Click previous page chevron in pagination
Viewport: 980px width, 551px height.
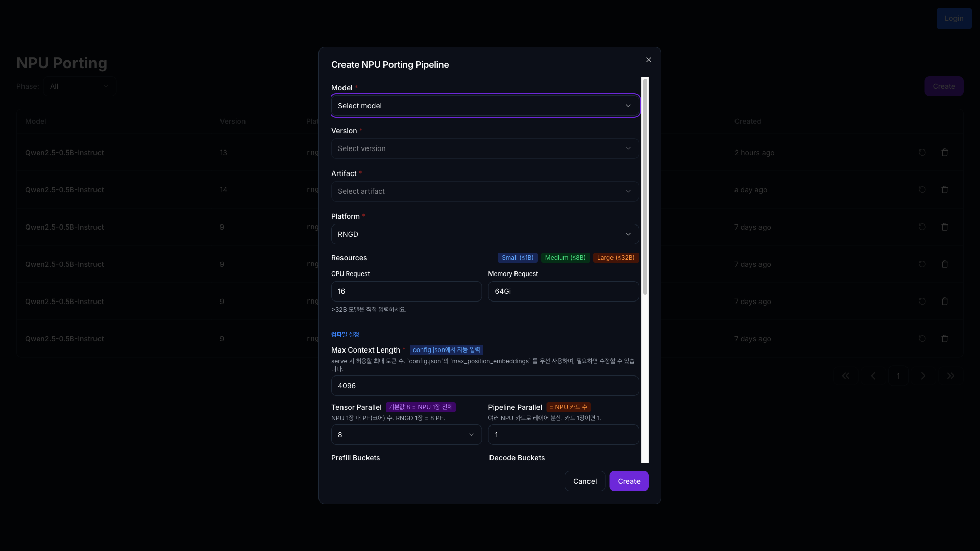[873, 376]
